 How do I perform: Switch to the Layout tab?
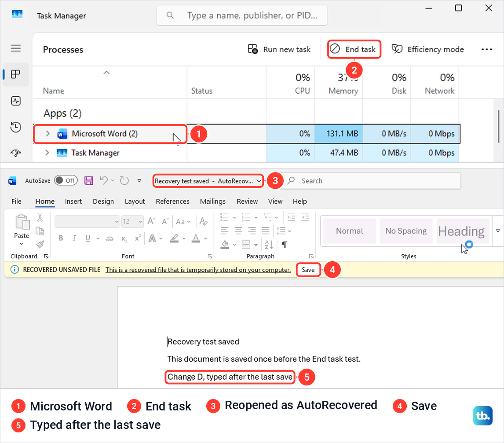pyautogui.click(x=135, y=201)
